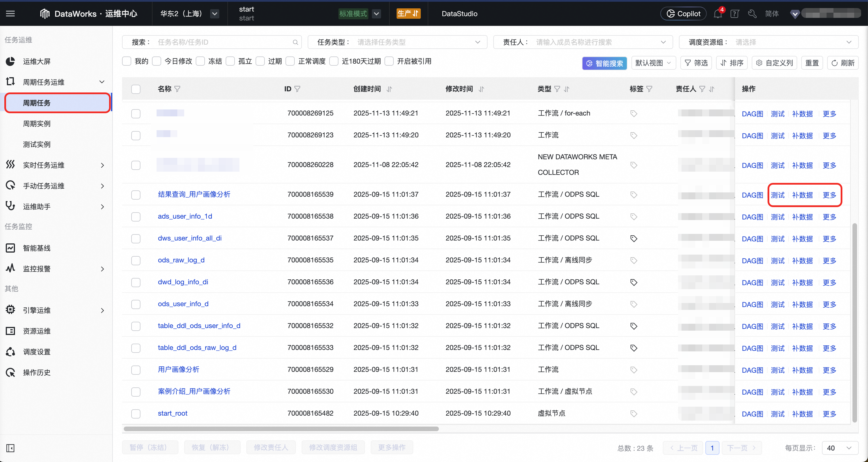Sort by 创建时间 using sort icon

pyautogui.click(x=389, y=89)
